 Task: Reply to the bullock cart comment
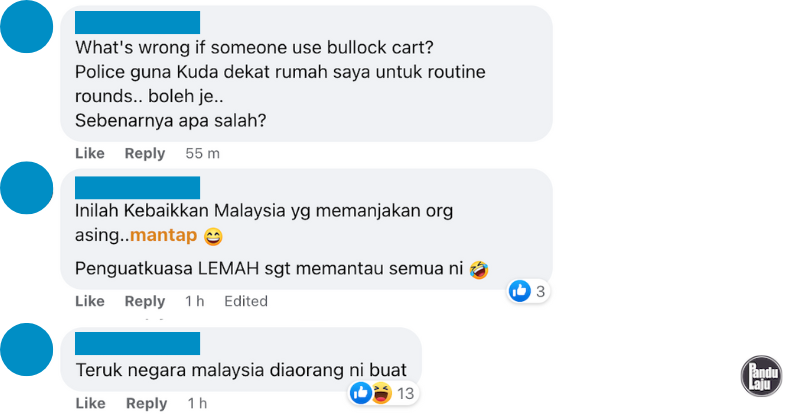145,153
